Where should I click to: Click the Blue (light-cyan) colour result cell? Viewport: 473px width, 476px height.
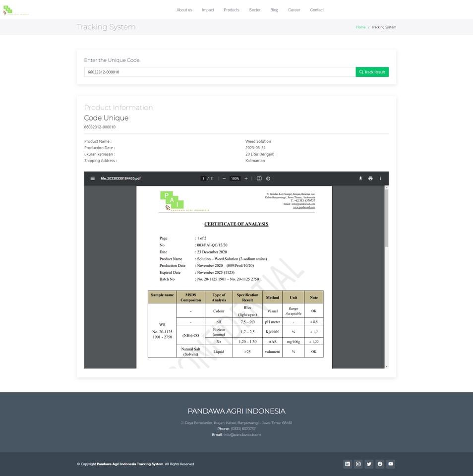click(247, 311)
